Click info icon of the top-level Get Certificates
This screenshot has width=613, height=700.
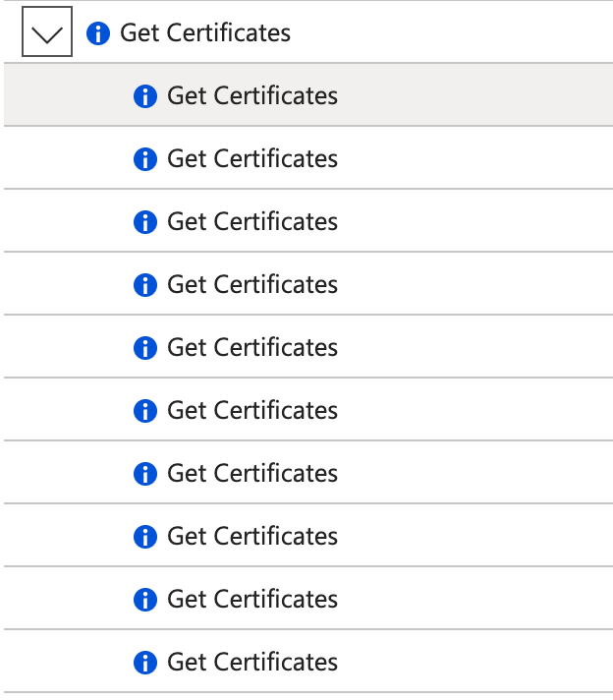(98, 33)
